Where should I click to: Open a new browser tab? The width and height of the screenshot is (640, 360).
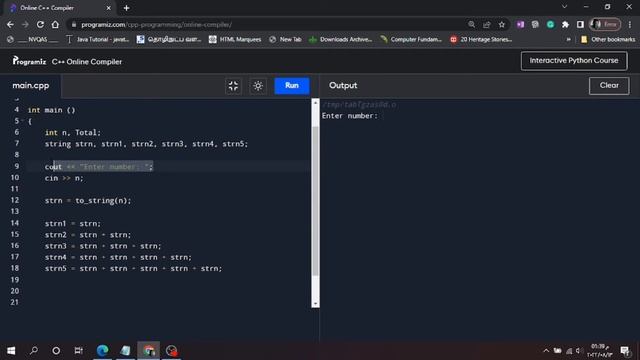[127, 8]
